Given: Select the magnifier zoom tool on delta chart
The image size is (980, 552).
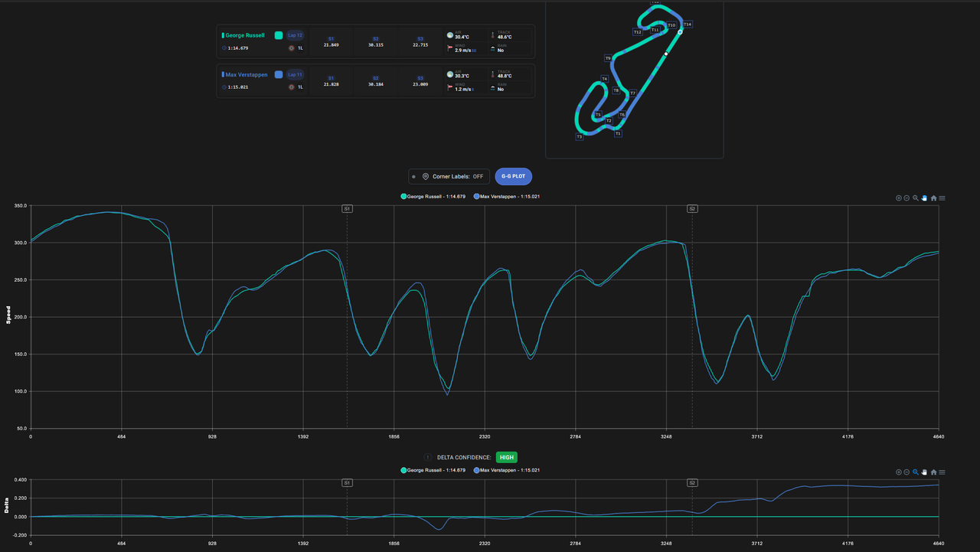Looking at the screenshot, I should [916, 472].
